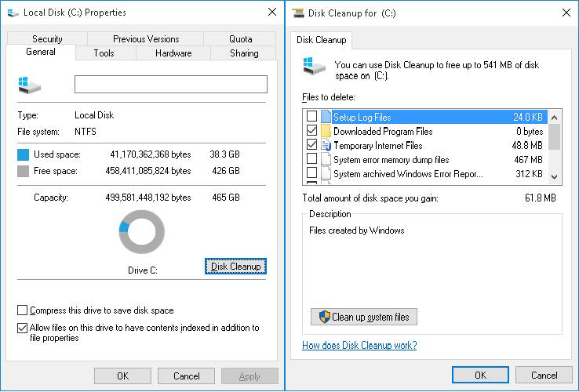
Task: Click the Temporary Internet Files document icon
Action: (x=326, y=145)
